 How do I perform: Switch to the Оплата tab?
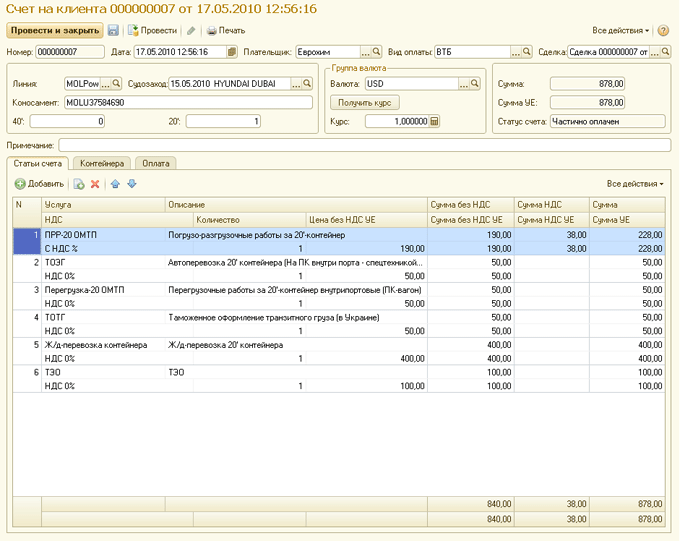pos(156,164)
